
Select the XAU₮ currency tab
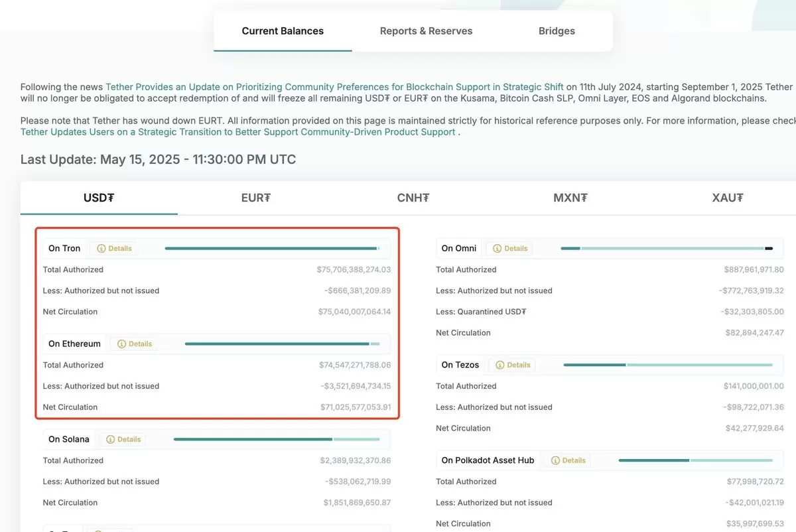728,198
